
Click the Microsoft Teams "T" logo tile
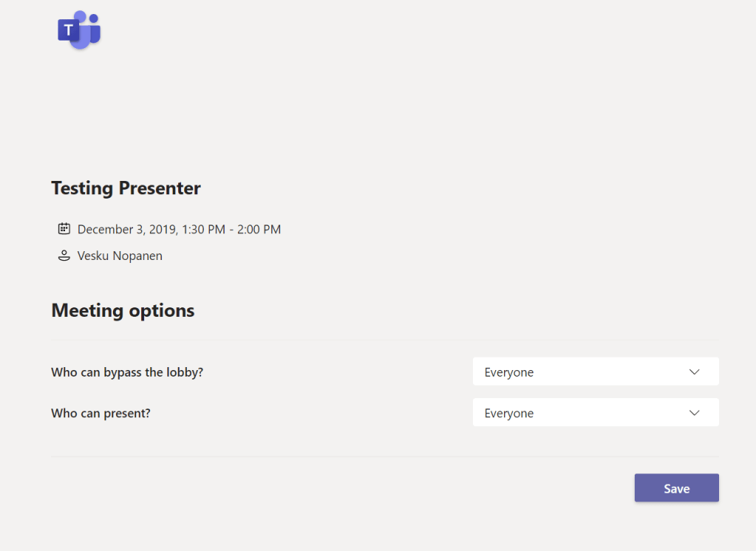(x=69, y=31)
